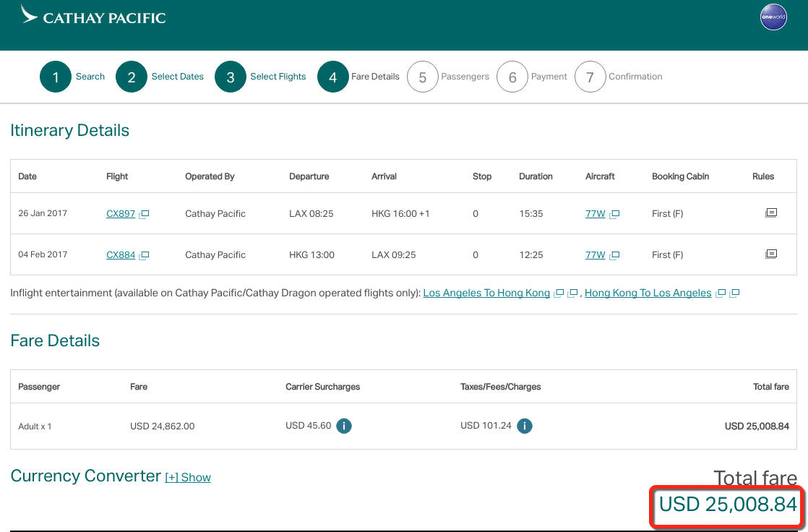Click the 26 Jan 2017 date cell
The width and height of the screenshot is (808, 532).
[43, 213]
